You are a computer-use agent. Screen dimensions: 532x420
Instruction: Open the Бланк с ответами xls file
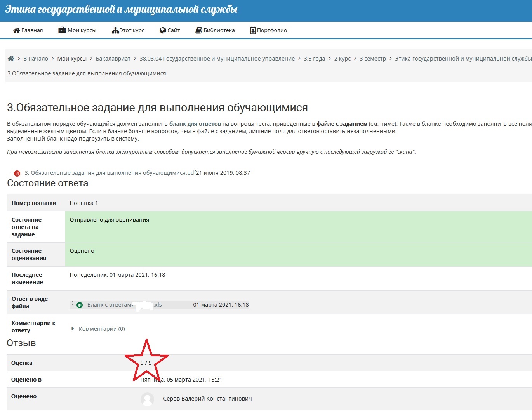click(124, 305)
